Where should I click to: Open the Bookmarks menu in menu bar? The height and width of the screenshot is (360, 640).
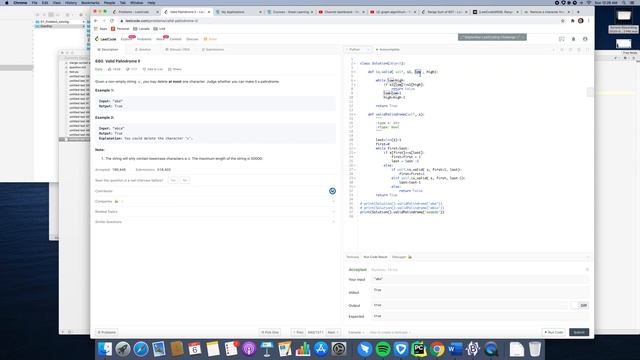click(x=90, y=2)
